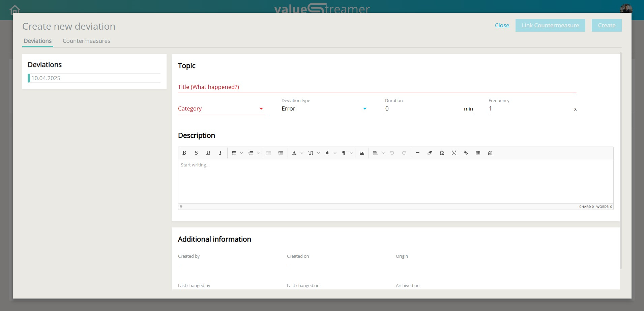Open paragraph format menu
This screenshot has width=644, height=311.
pos(344,153)
